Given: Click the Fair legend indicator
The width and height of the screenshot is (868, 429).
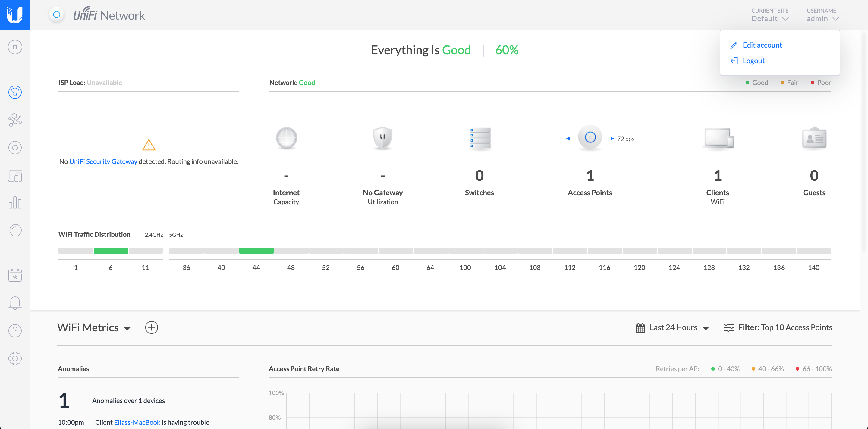Looking at the screenshot, I should pyautogui.click(x=789, y=83).
